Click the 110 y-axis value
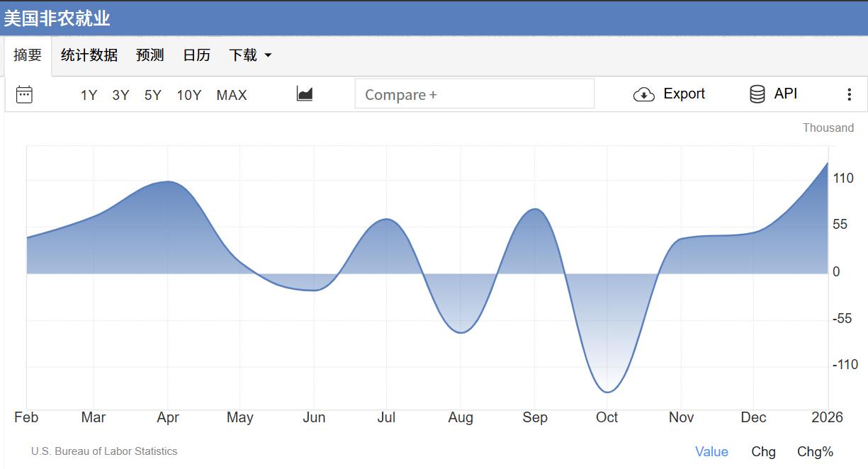 point(843,178)
